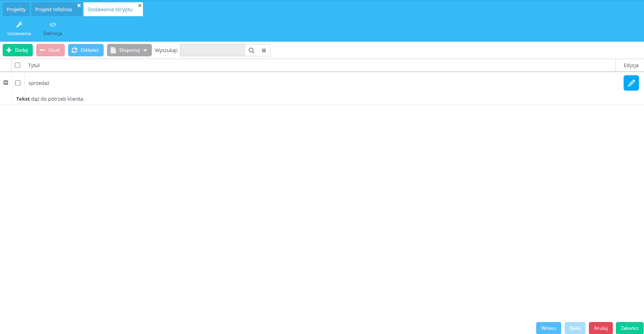The image size is (644, 334).
Task: Refresh the list with Odśwież
Action: [x=86, y=50]
